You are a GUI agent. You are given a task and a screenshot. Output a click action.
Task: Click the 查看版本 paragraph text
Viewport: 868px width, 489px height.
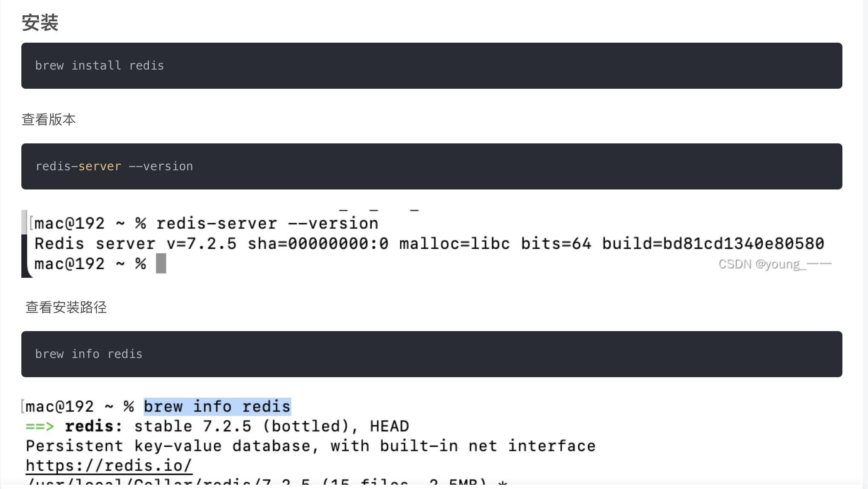pos(49,119)
